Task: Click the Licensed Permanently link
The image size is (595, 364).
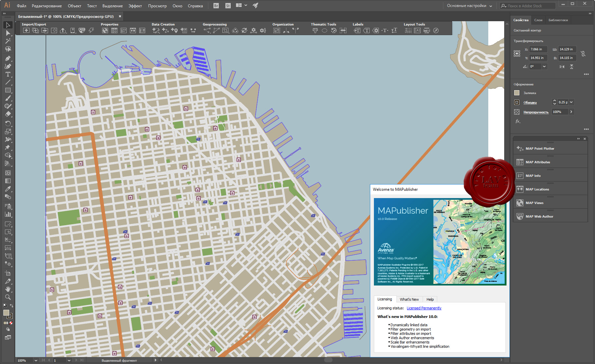Action: pos(424,308)
